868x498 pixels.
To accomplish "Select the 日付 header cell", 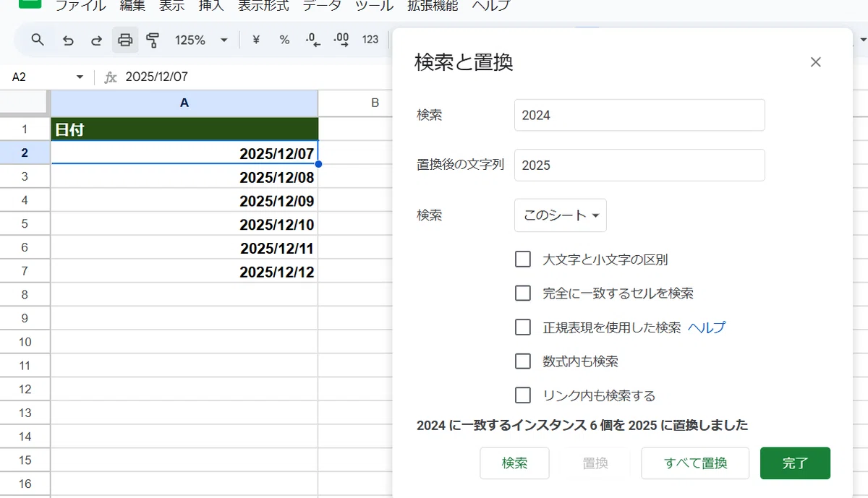I will pos(184,129).
